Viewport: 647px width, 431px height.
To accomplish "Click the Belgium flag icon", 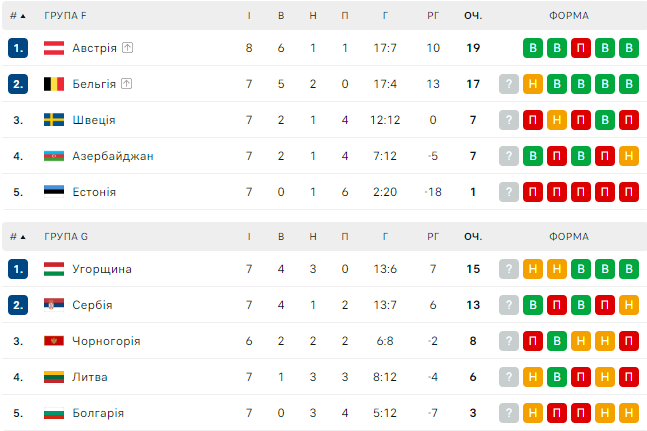I will (x=54, y=84).
